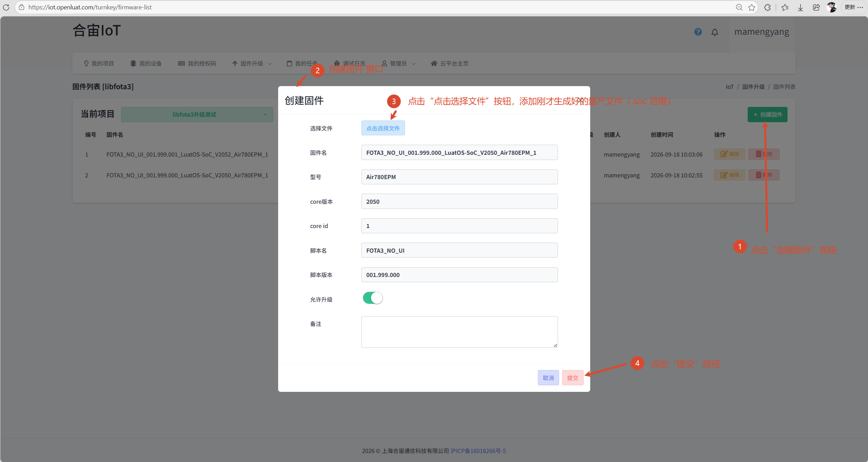Image resolution: width=868 pixels, height=462 pixels.
Task: Open the browser profile avatar
Action: tap(832, 7)
